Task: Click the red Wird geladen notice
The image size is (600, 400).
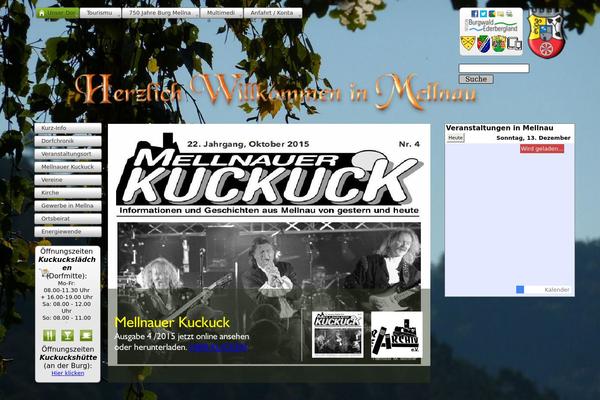Action: pos(542,149)
